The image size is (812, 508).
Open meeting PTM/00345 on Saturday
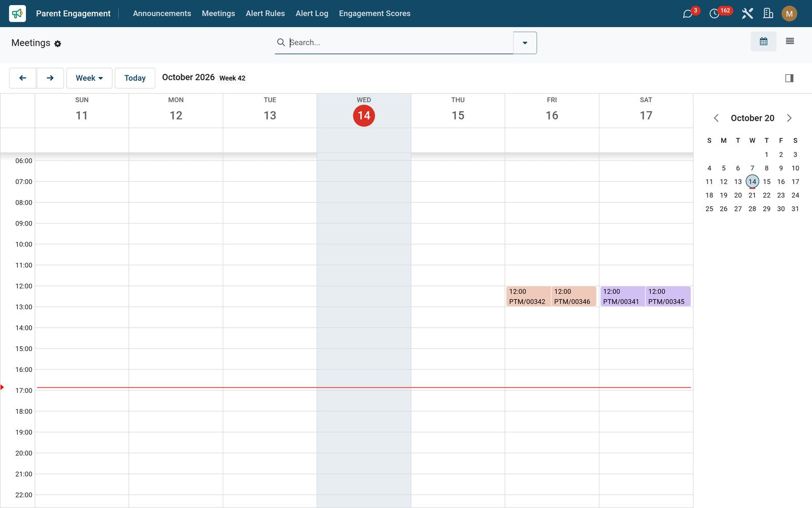668,297
